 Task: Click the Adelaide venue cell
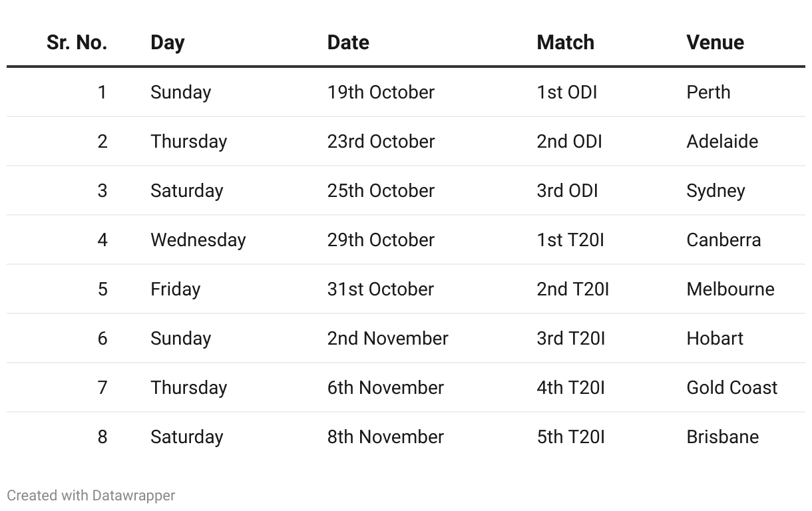(722, 141)
